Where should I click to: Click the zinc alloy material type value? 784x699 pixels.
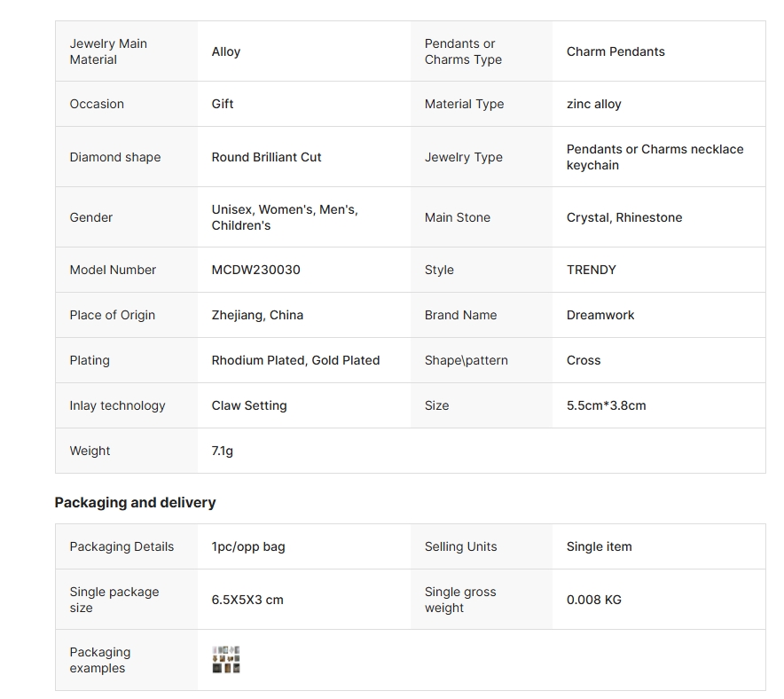593,104
